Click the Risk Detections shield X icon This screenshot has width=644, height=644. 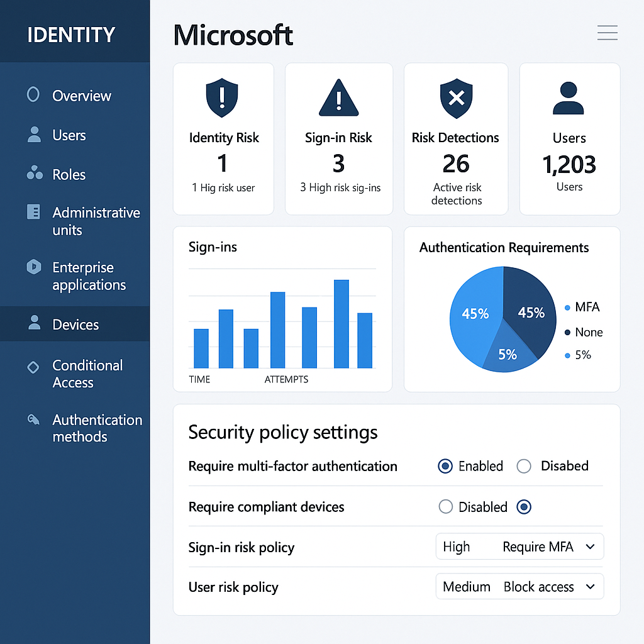click(456, 98)
